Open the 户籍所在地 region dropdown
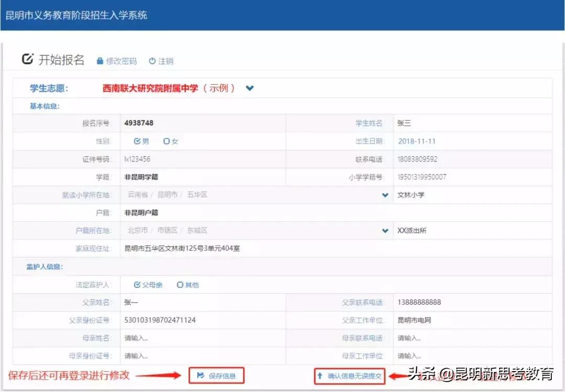 (x=385, y=230)
